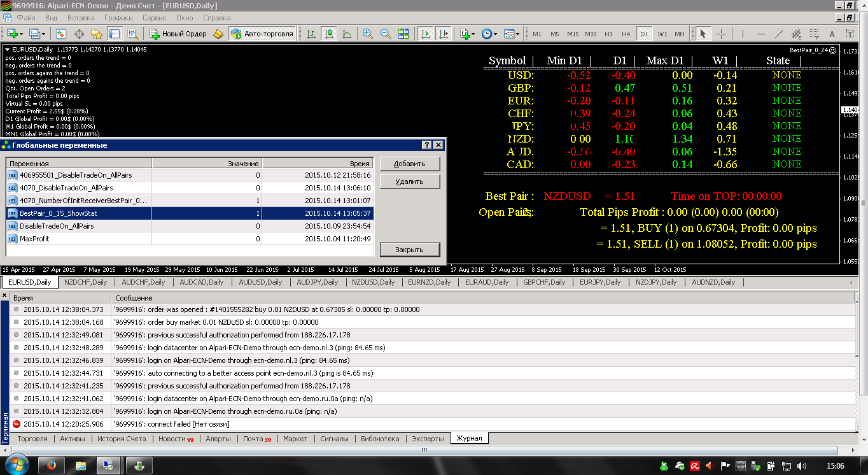The image size is (868, 475).
Task: Select the draw trendline tool
Action: pyautogui.click(x=779, y=34)
